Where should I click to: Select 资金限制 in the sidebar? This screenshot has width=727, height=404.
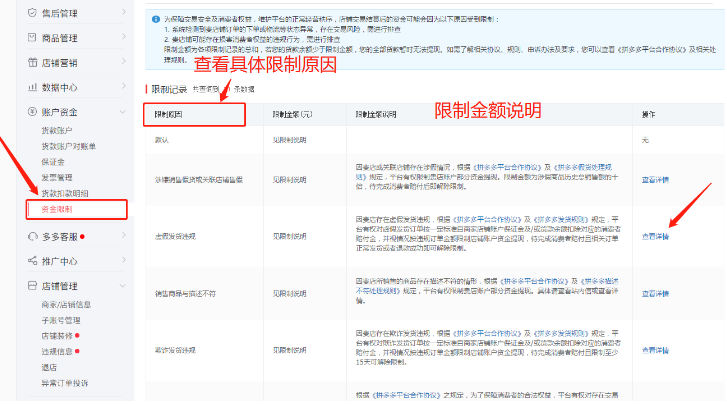(77, 210)
